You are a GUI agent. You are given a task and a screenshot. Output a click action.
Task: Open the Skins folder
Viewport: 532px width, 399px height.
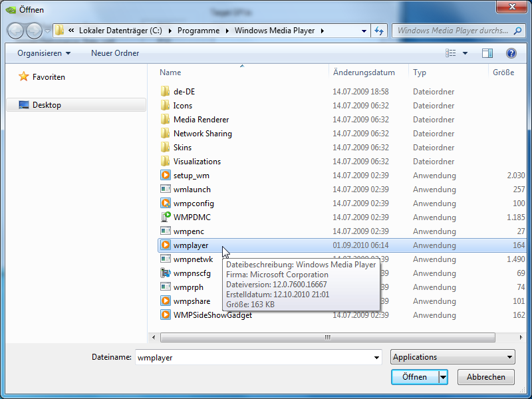(182, 148)
